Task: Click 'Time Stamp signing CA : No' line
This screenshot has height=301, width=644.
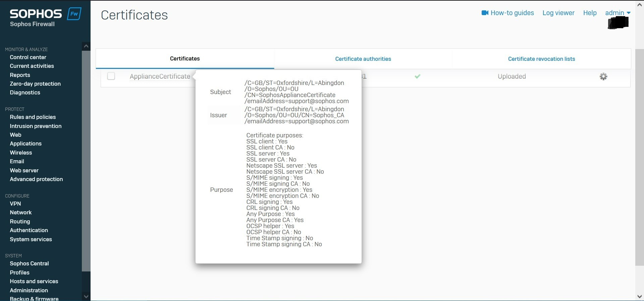Action: (x=284, y=244)
